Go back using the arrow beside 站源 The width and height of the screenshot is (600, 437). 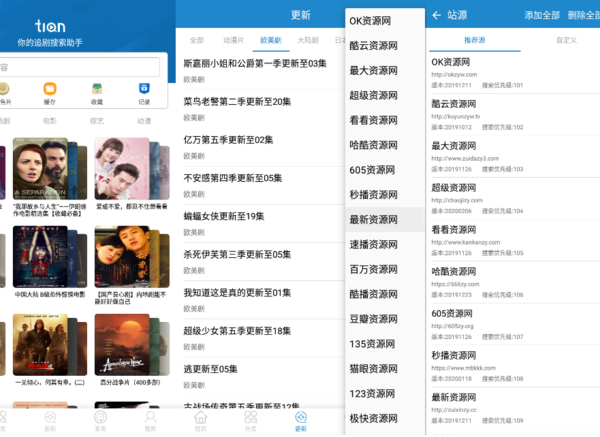(436, 15)
